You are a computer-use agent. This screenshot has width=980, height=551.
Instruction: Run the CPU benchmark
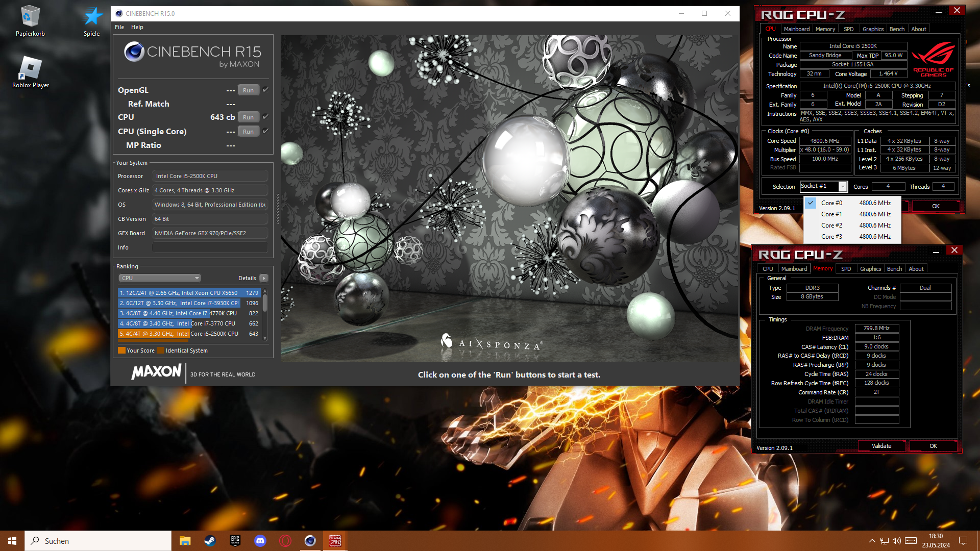pos(249,117)
